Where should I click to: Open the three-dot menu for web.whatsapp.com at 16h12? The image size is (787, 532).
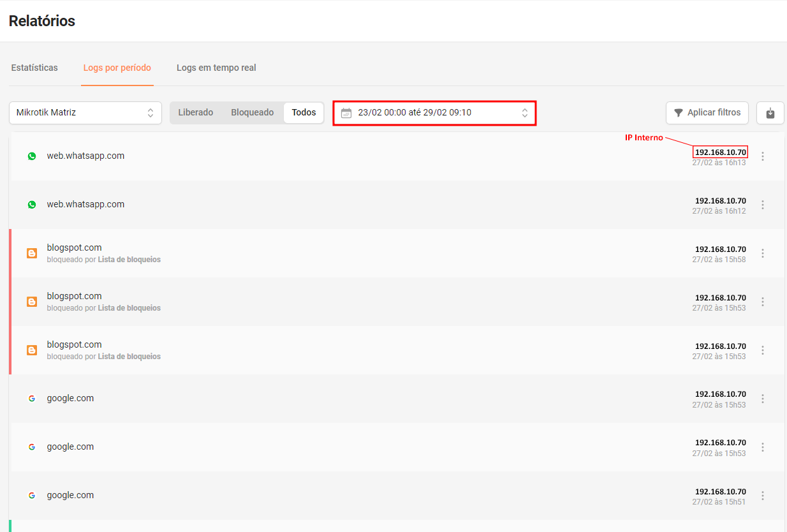tap(763, 205)
